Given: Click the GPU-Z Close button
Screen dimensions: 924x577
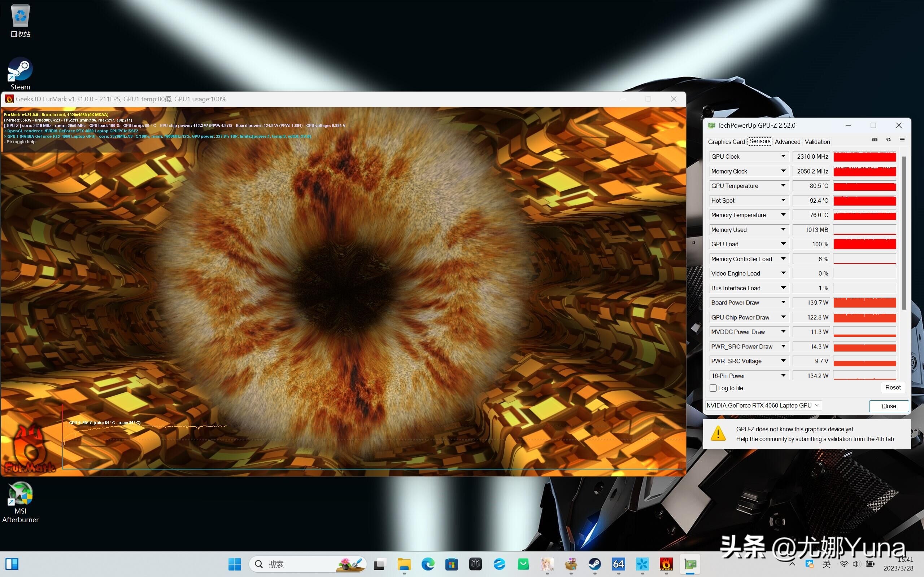Looking at the screenshot, I should pos(888,406).
